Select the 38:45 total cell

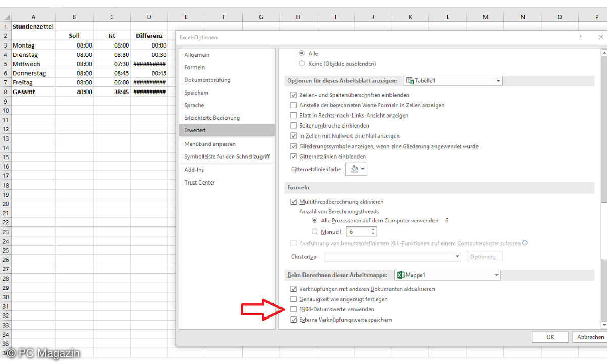(x=112, y=92)
